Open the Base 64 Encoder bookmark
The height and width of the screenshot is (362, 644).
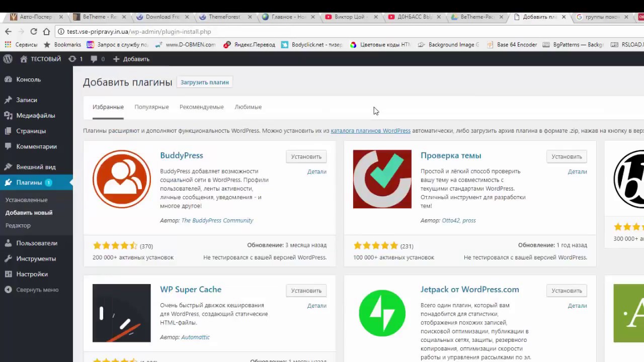click(x=512, y=44)
